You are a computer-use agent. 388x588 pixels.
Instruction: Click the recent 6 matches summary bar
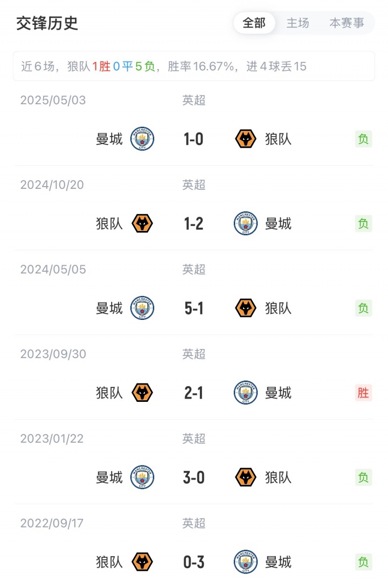[193, 66]
